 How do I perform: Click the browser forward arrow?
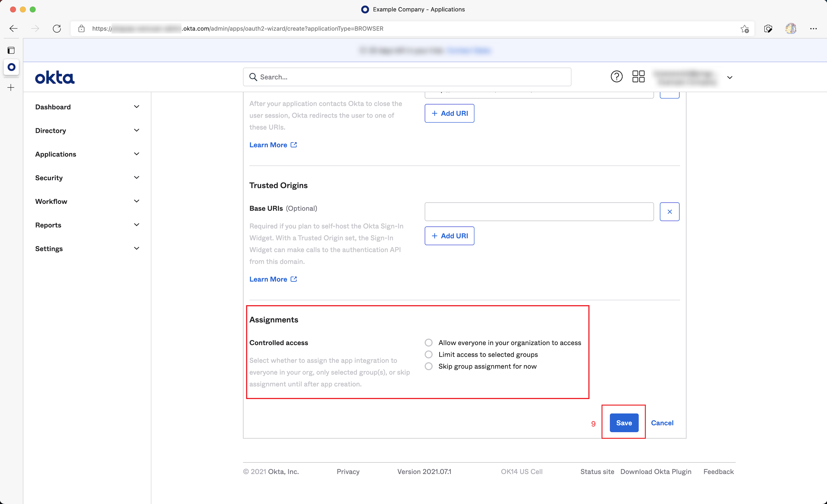pos(35,29)
